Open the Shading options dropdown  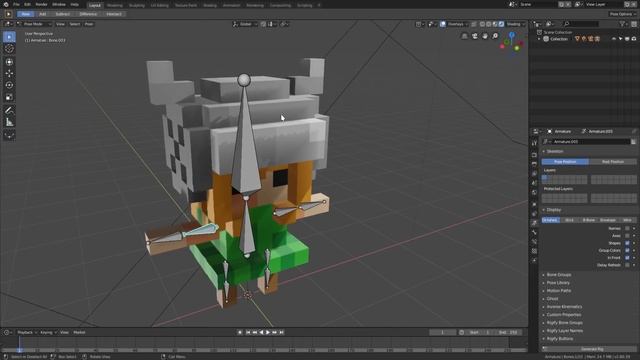516,24
